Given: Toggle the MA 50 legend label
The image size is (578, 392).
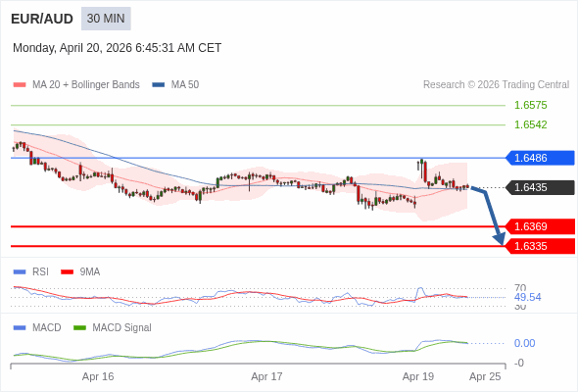Looking at the screenshot, I should [185, 85].
